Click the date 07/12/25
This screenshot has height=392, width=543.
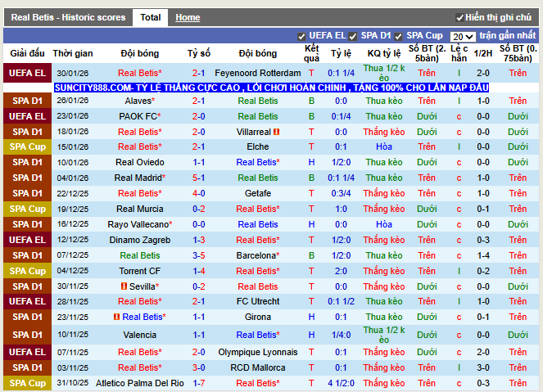tap(72, 255)
